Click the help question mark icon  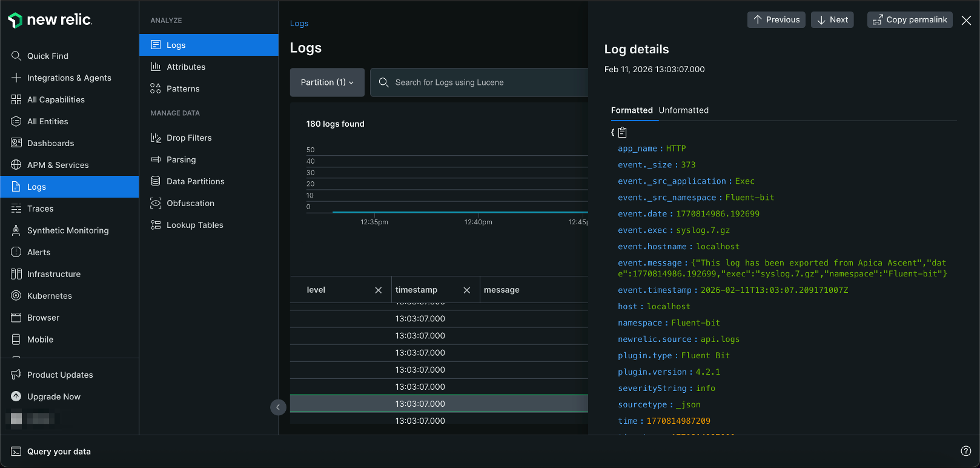click(x=966, y=450)
